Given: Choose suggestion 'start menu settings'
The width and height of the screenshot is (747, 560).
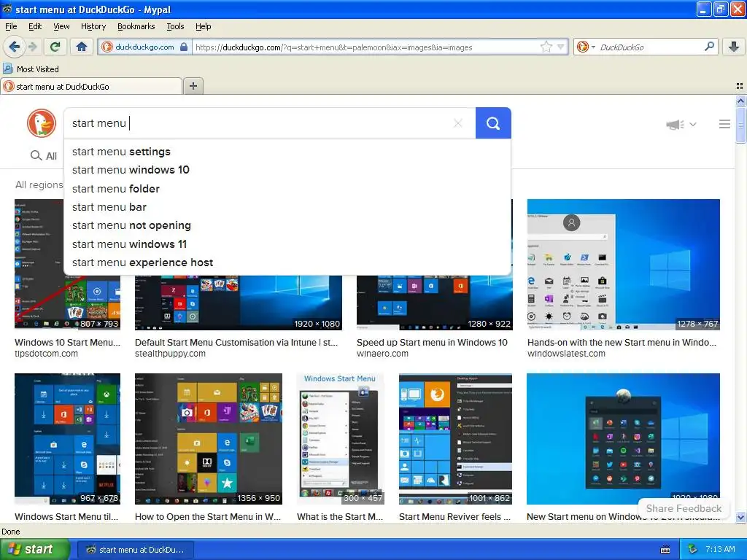Looking at the screenshot, I should pos(287,152).
